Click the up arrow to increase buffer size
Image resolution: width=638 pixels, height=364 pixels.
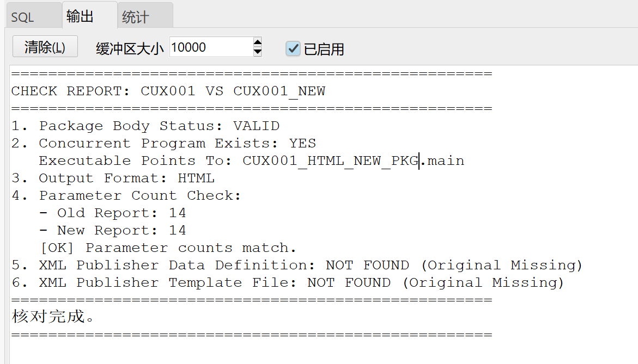click(x=257, y=42)
